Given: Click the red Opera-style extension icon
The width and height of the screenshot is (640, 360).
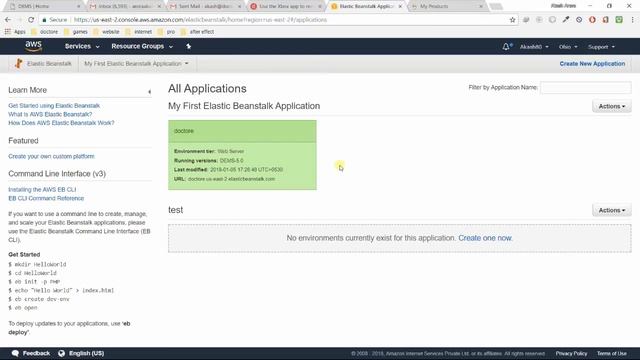Looking at the screenshot, I should pyautogui.click(x=592, y=20).
